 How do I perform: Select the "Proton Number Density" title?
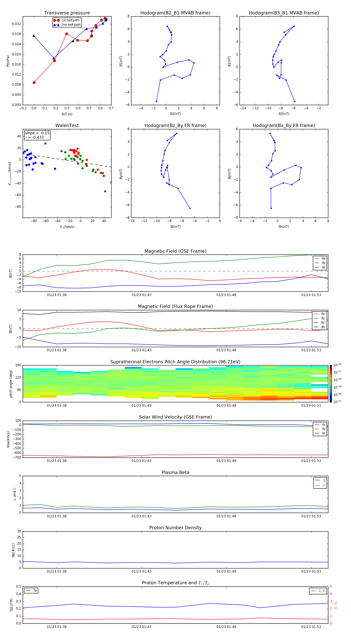pyautogui.click(x=175, y=528)
